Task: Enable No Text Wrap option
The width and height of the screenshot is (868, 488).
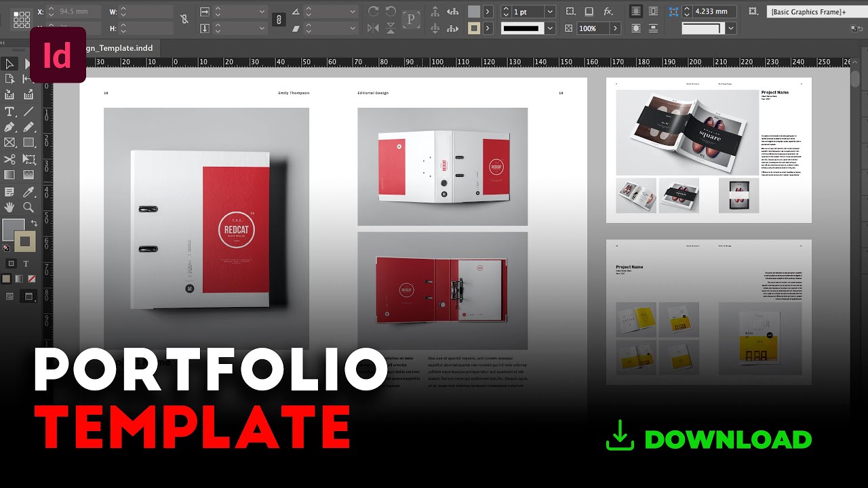Action: pyautogui.click(x=636, y=12)
